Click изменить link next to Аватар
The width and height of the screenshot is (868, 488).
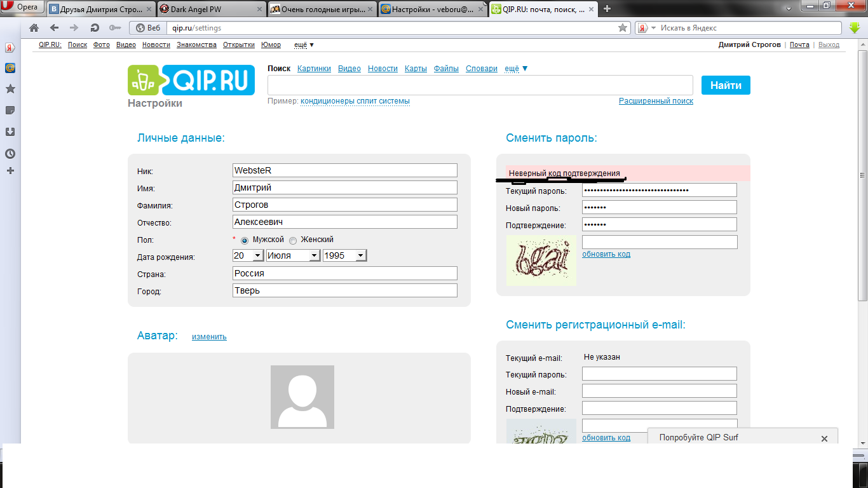[209, 337]
